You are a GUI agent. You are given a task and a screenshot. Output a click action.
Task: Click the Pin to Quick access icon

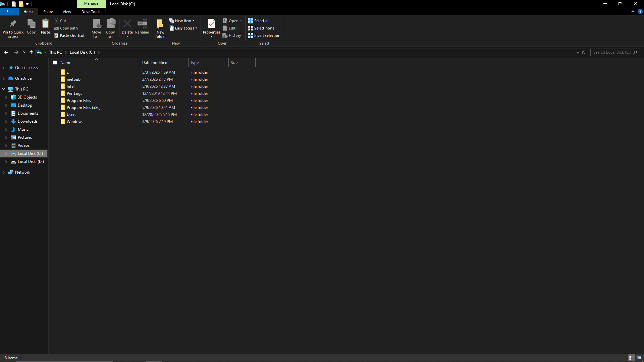(13, 24)
